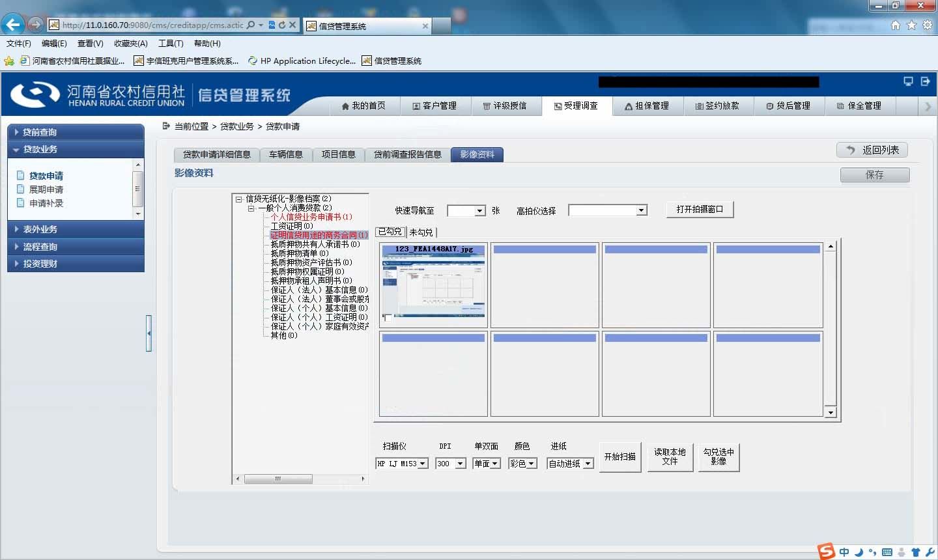Click the monitor icon in the blue header
Image resolution: width=938 pixels, height=560 pixels.
click(908, 81)
